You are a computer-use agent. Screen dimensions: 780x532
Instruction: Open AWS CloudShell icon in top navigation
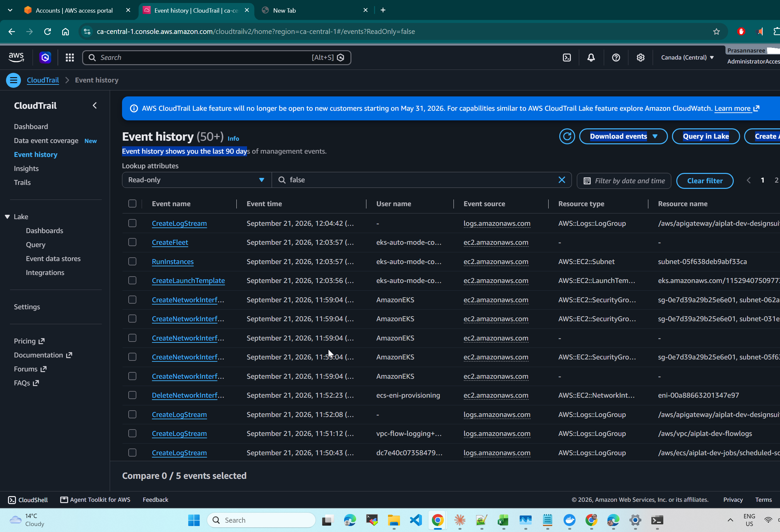tap(567, 58)
